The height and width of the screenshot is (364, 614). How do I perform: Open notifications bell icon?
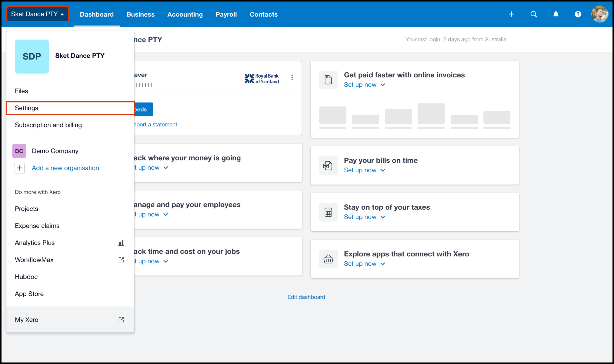pos(555,14)
